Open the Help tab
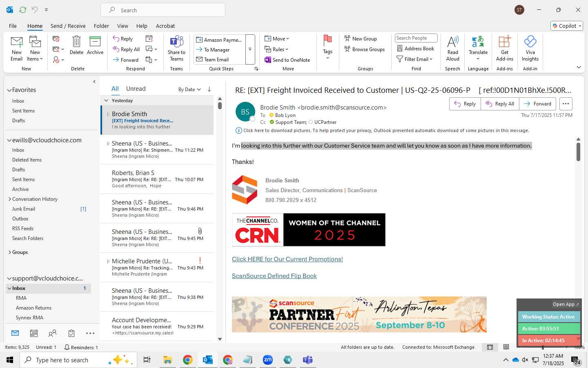The image size is (588, 368). pyautogui.click(x=142, y=26)
